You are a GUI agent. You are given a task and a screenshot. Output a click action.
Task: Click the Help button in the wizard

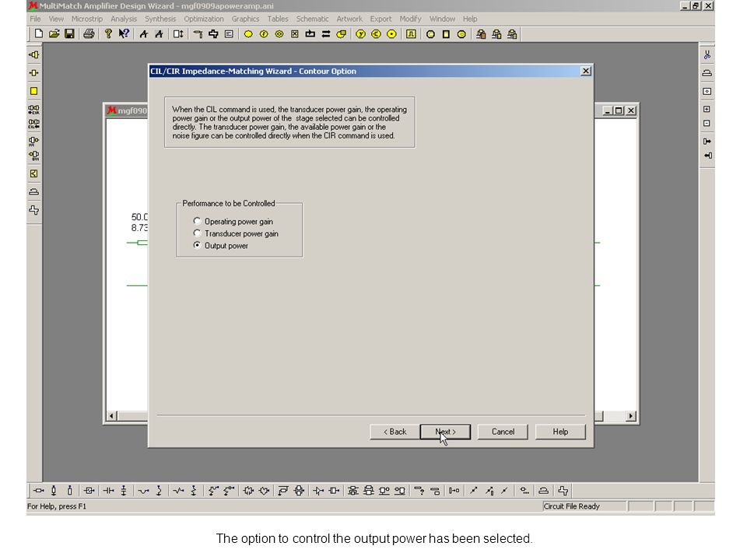(560, 432)
